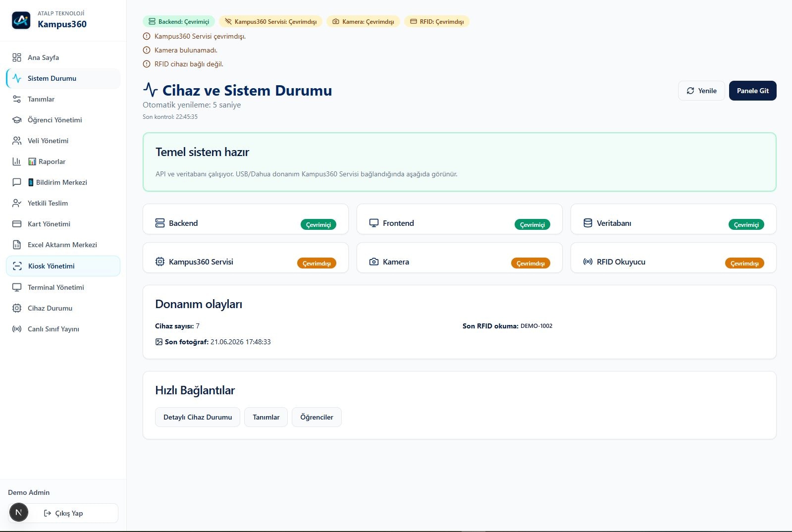The image size is (792, 532).
Task: Click the chip icon on Kampus360 Servisi card
Action: coord(160,262)
